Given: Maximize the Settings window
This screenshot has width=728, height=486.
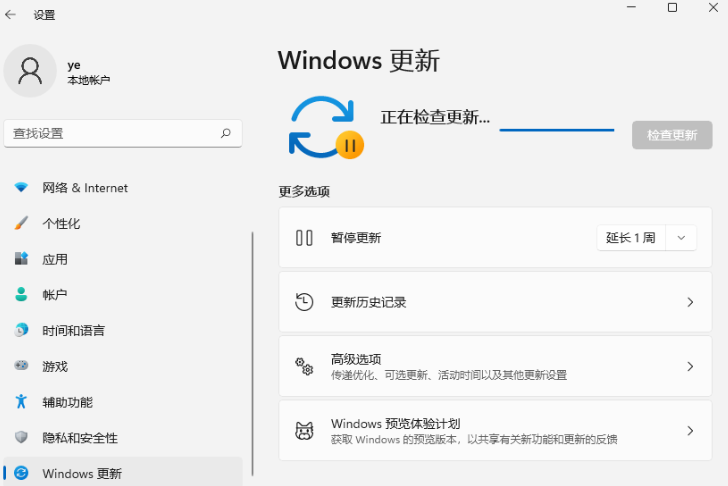Looking at the screenshot, I should click(672, 7).
